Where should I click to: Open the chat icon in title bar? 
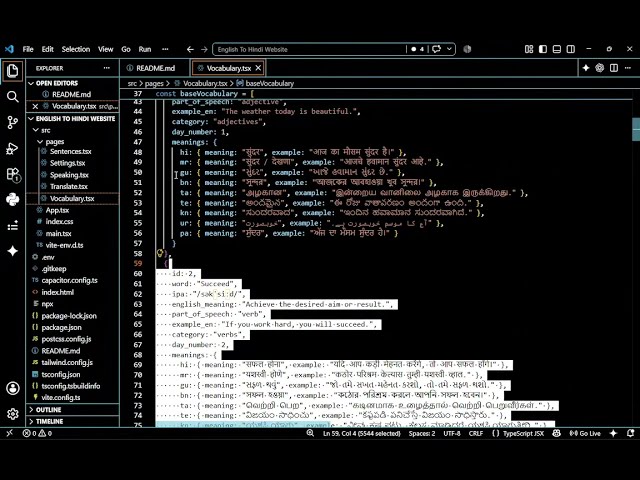[436, 49]
